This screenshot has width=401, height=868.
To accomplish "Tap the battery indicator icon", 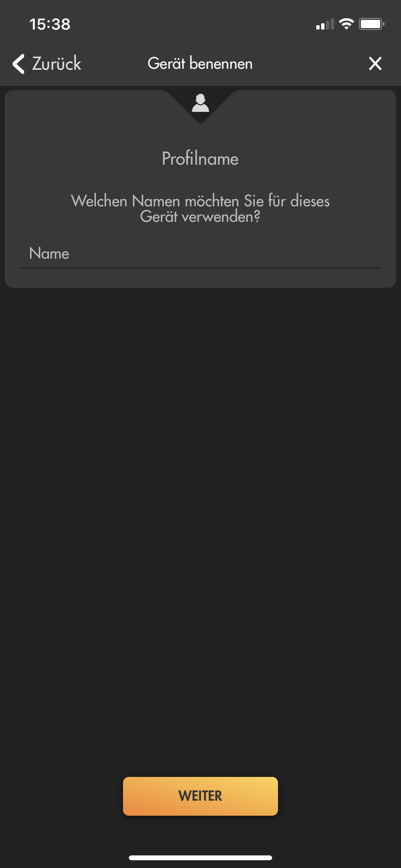I will click(371, 24).
